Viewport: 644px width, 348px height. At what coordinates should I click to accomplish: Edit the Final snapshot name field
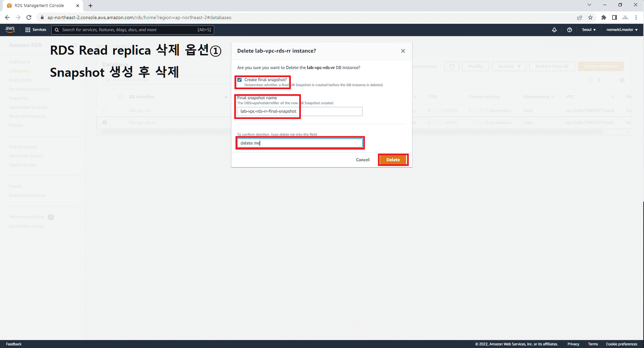pos(300,111)
